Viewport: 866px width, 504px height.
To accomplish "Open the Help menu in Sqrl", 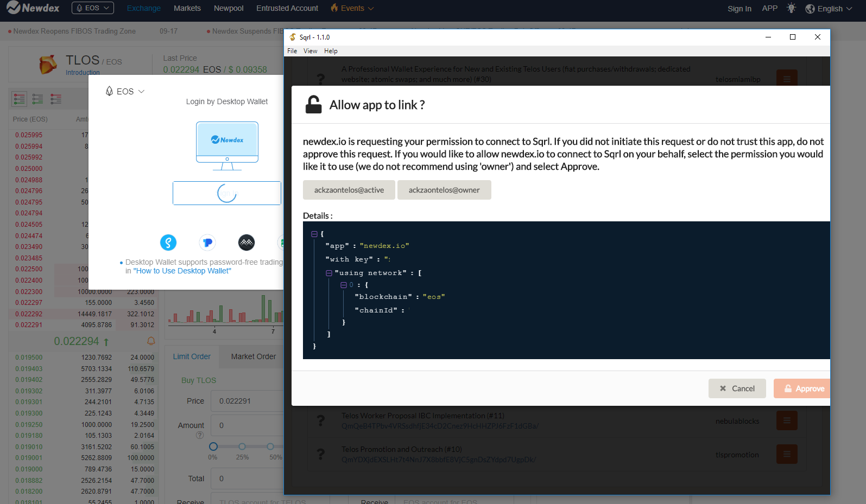I will pyautogui.click(x=331, y=51).
